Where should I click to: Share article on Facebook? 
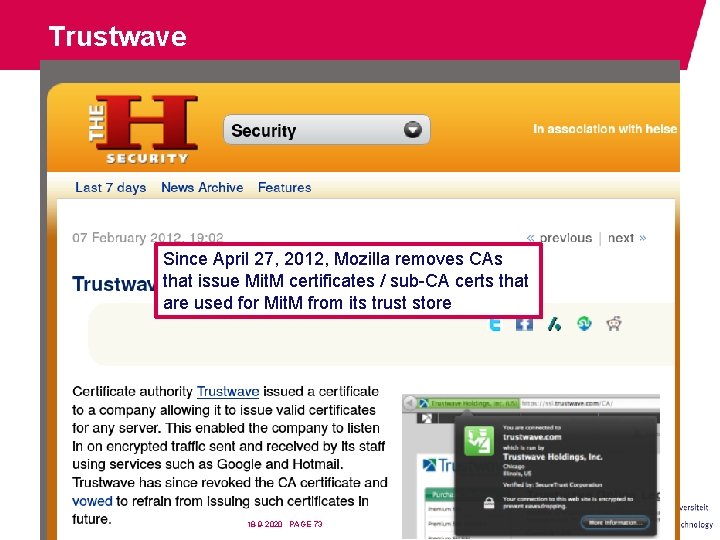pos(524,324)
